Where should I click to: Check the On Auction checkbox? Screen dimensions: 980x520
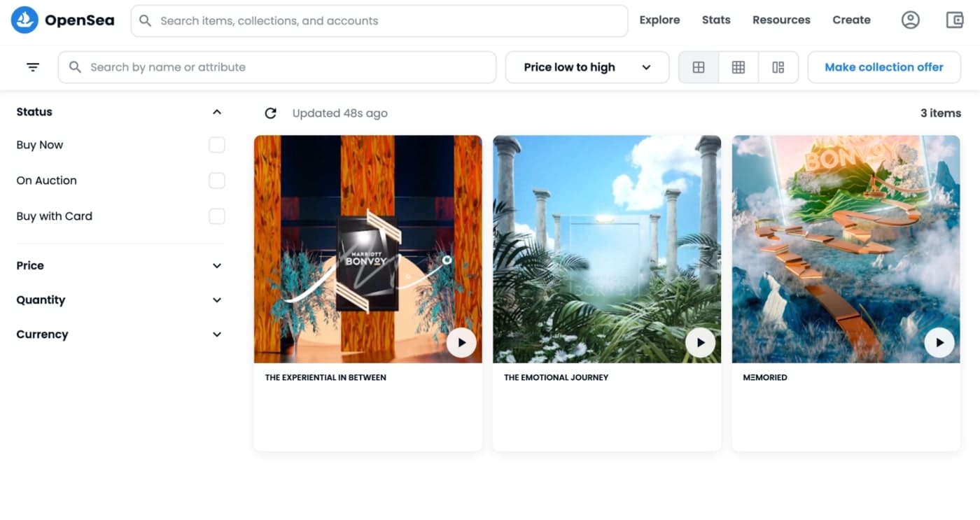[217, 181]
